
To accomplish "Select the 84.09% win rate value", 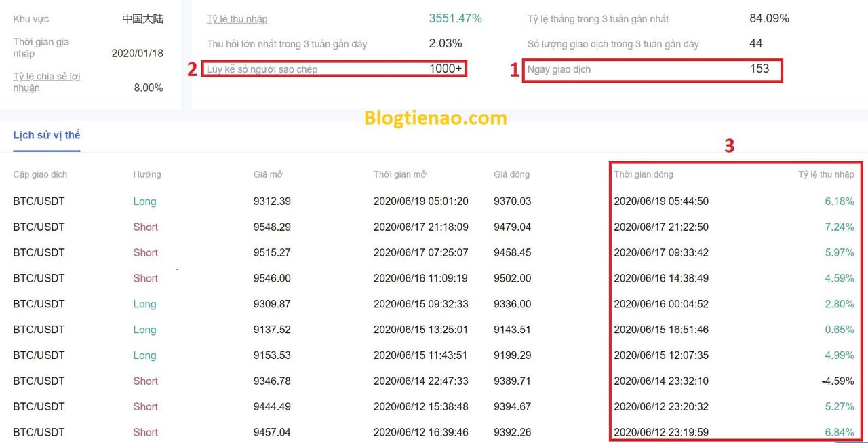I will pos(769,19).
